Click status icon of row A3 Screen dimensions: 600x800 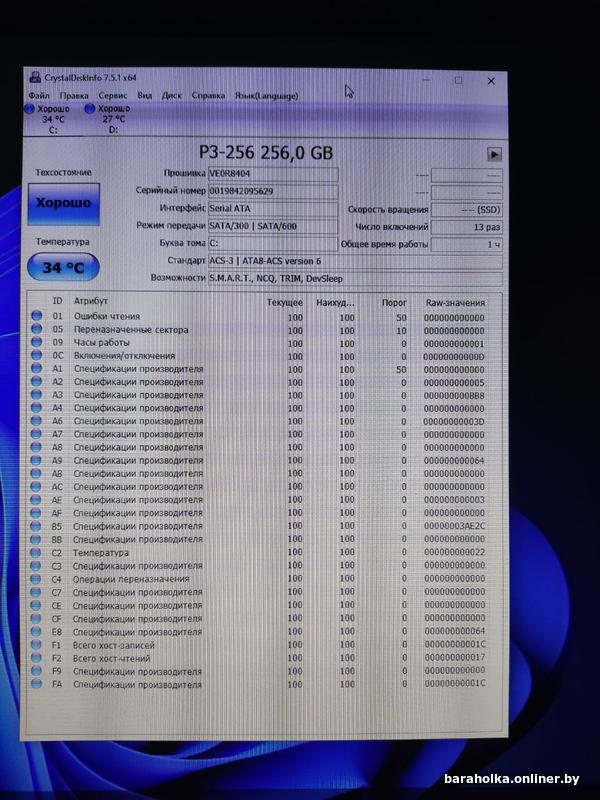[x=36, y=394]
